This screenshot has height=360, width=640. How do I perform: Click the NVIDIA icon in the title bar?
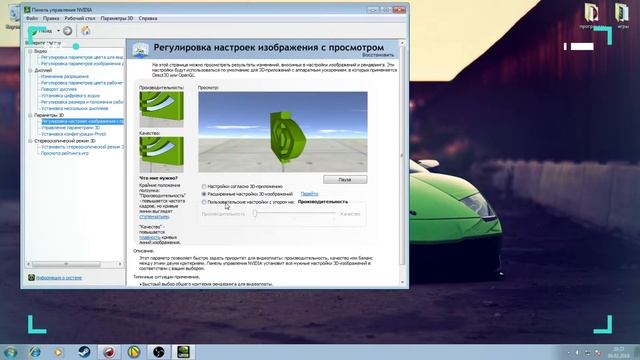pos(27,9)
